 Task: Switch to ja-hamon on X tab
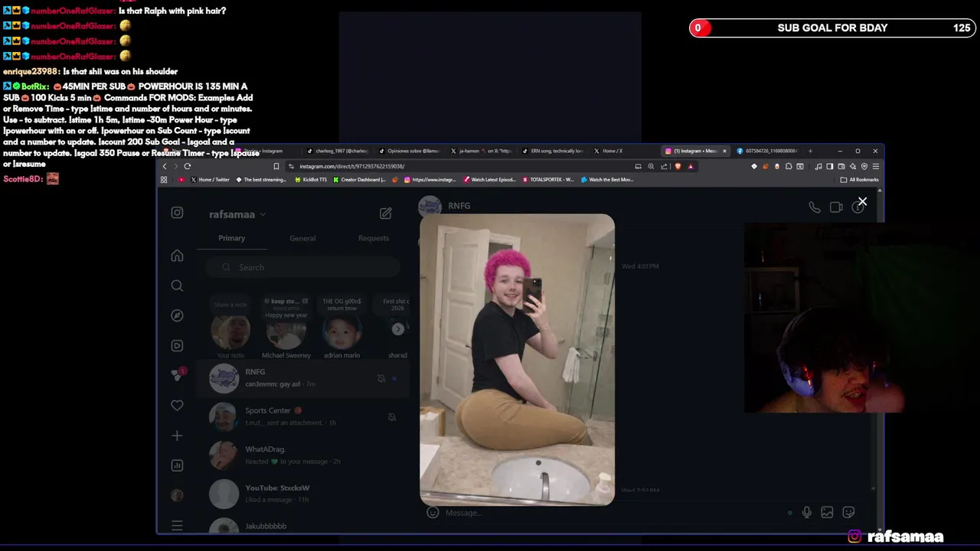tap(481, 151)
